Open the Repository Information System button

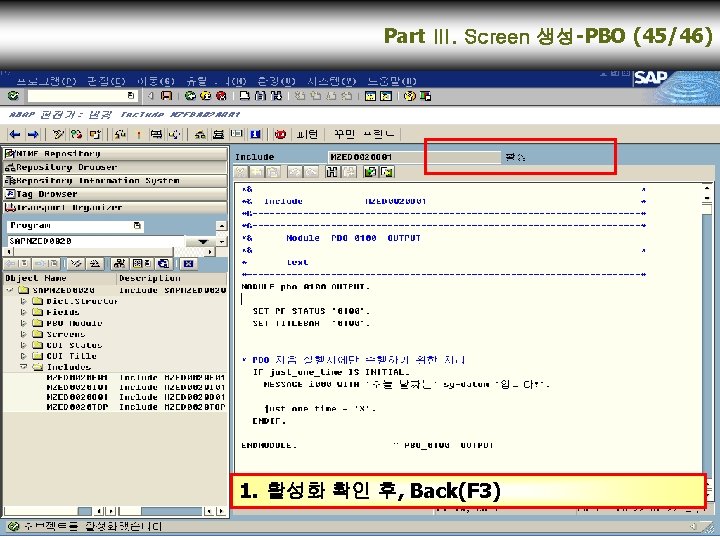coord(115,180)
